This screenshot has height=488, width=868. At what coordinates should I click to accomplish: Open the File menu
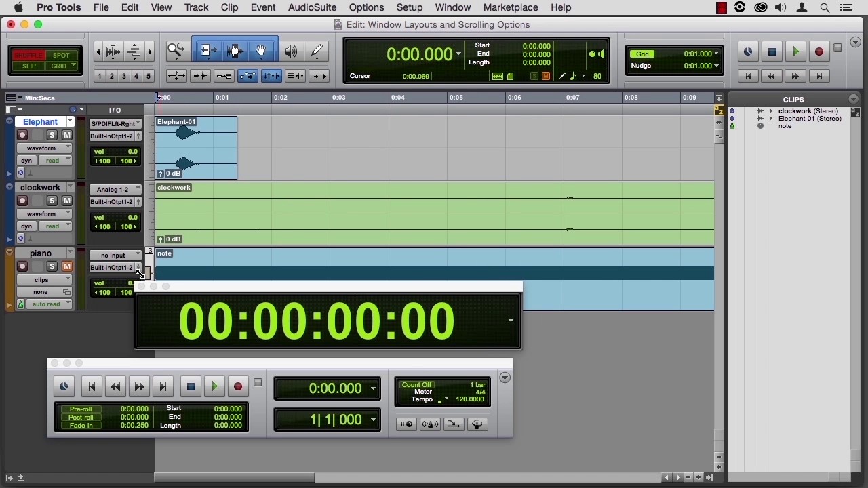101,7
